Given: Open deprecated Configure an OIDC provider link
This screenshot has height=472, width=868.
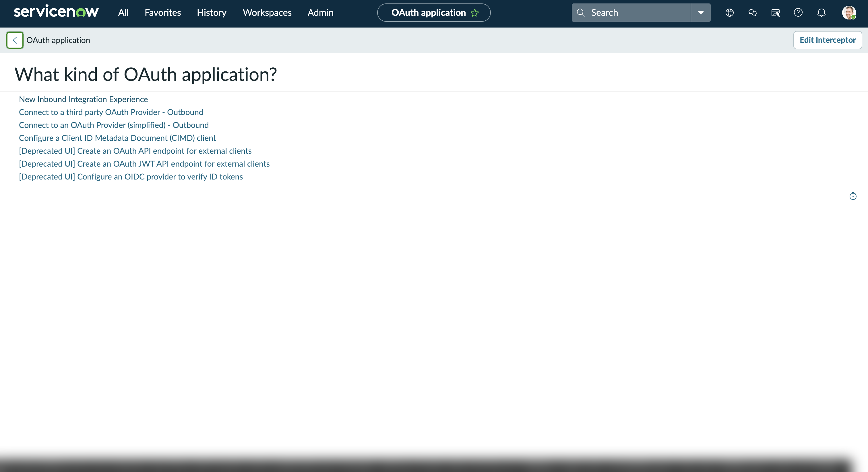Looking at the screenshot, I should pyautogui.click(x=131, y=177).
